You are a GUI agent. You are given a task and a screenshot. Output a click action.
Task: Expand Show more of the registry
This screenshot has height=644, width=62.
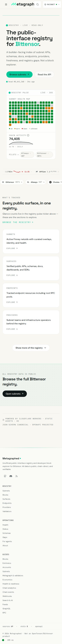pos(31,348)
